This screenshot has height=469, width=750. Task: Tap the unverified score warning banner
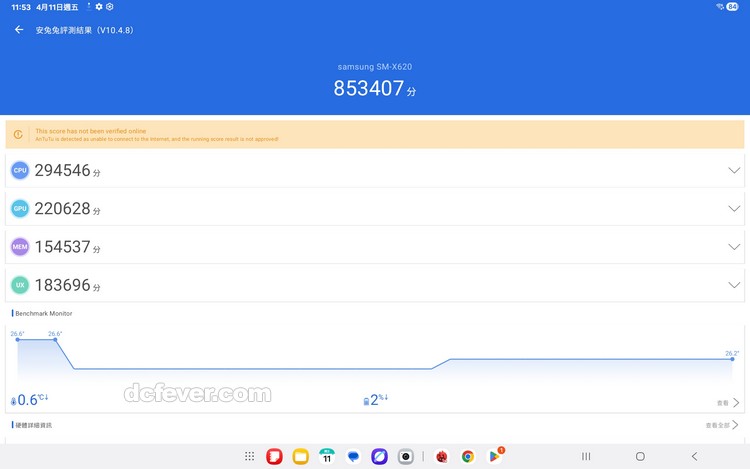[375, 134]
